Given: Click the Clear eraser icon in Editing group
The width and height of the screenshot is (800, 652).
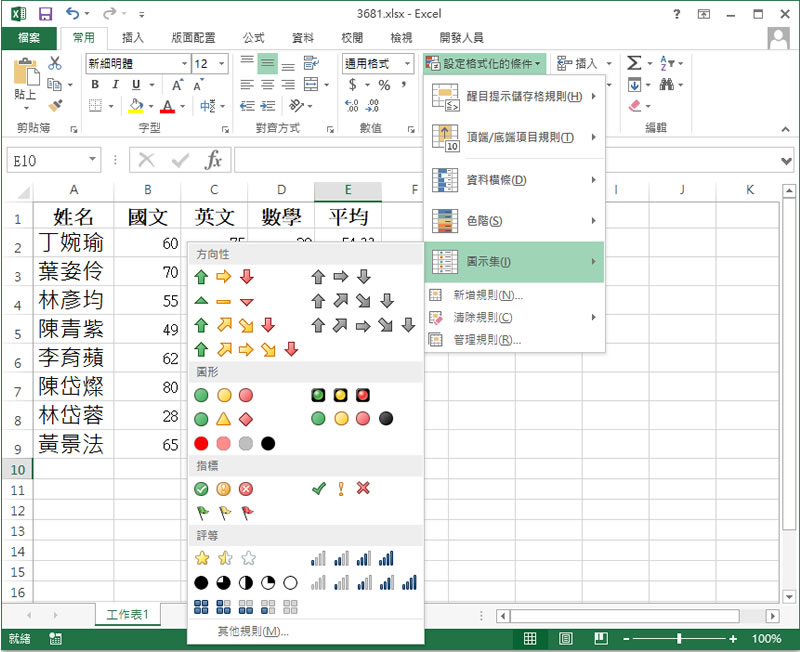Looking at the screenshot, I should pyautogui.click(x=634, y=106).
